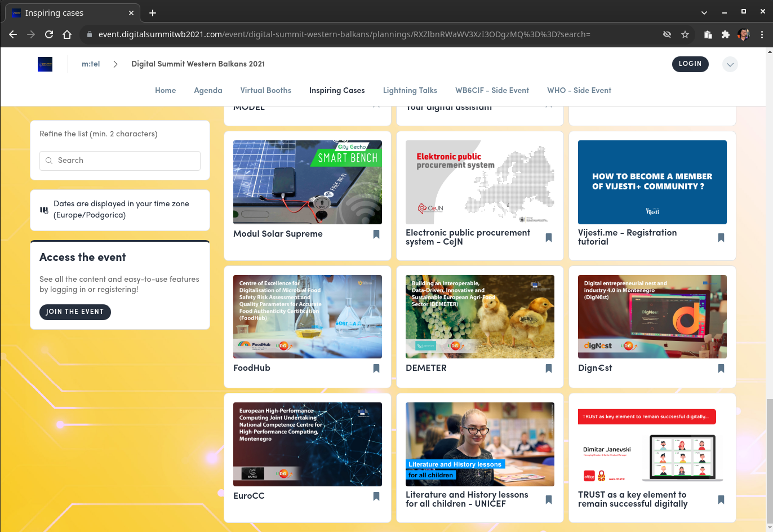
Task: Select the Lightning Talks tab
Action: [410, 90]
